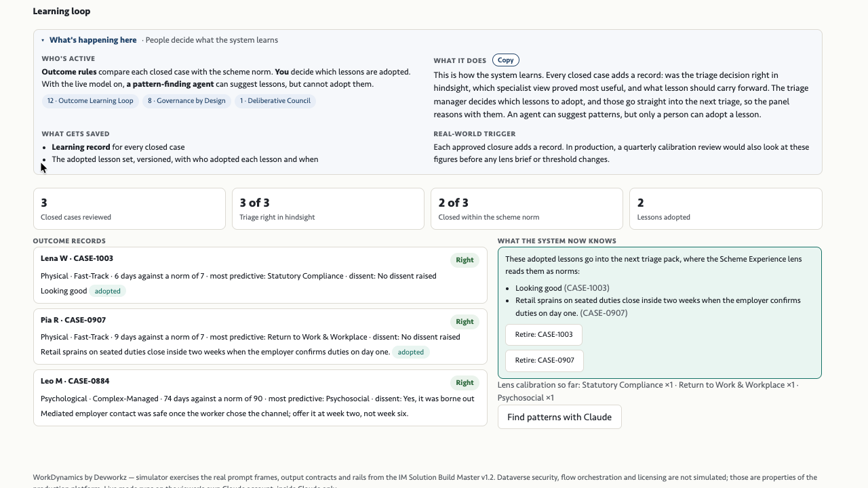Viewport: 868px width, 488px height.
Task: Find patterns with Claude
Action: click(x=559, y=418)
